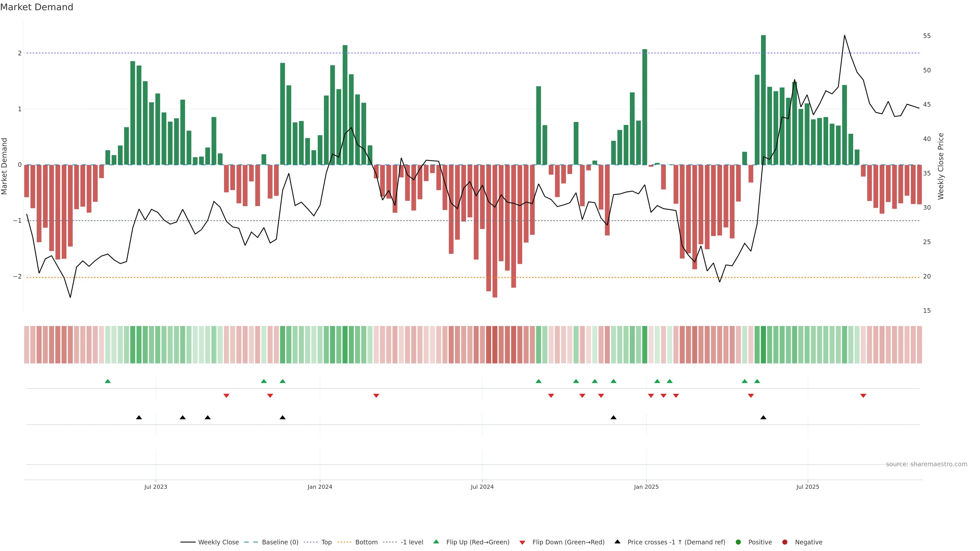Image resolution: width=980 pixels, height=551 pixels.
Task: Click rightmost black price-cross triangle marker
Action: 763,418
